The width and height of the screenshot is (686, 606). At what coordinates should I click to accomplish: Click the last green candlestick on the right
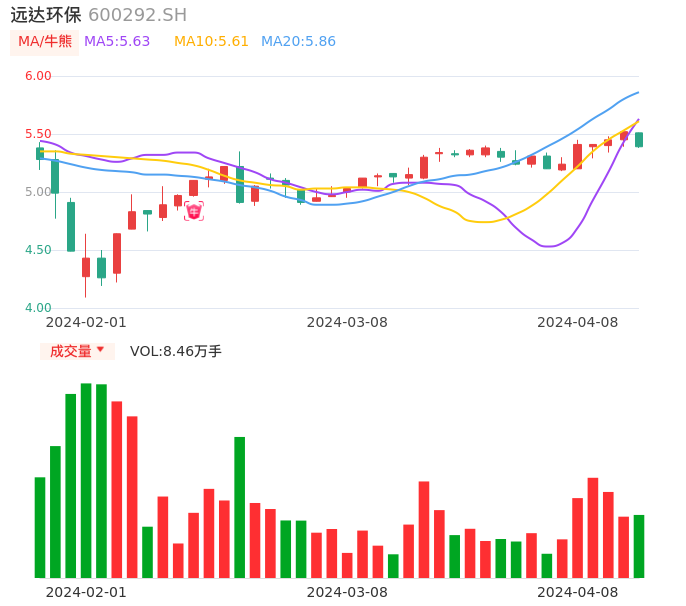click(639, 140)
